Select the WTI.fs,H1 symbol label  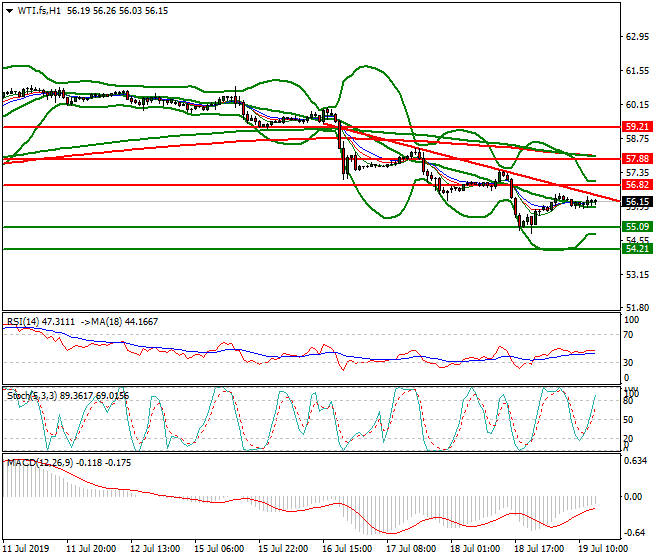pos(39,11)
